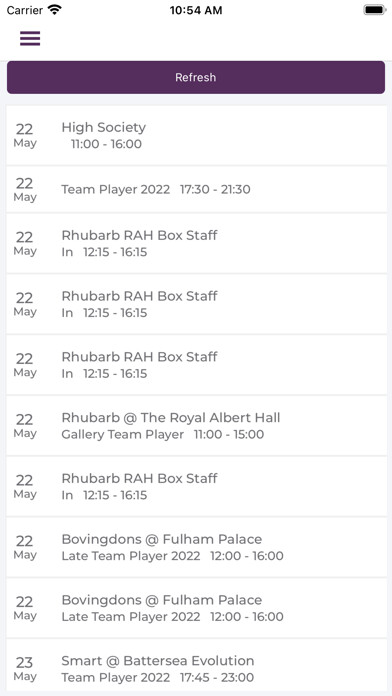This screenshot has height=696, width=392.
Task: Select the Gallery Team Player 11:00 - 15:00 line
Action: pos(162,434)
